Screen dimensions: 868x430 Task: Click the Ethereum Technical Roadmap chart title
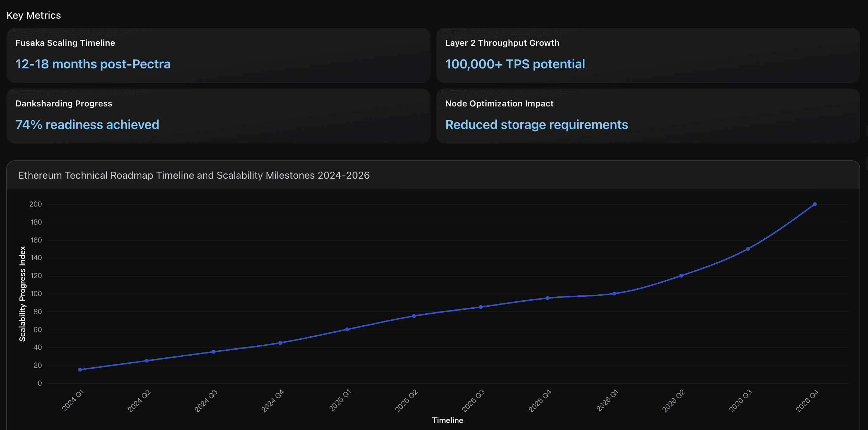[194, 175]
